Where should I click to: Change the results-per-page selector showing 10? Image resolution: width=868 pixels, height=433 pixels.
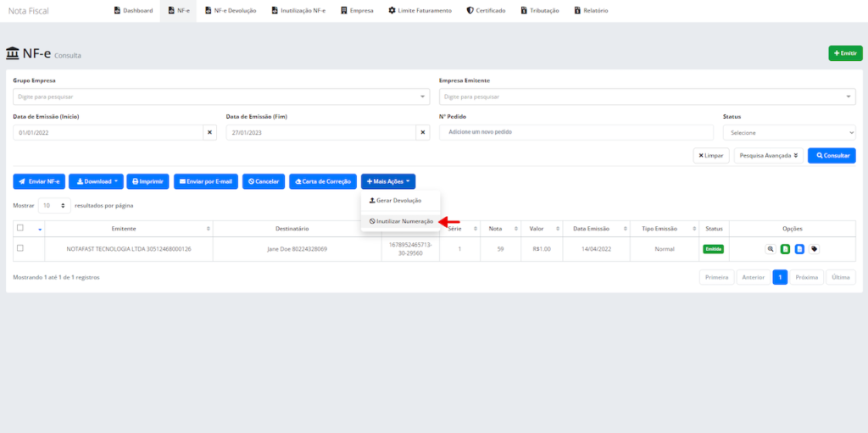click(x=54, y=205)
